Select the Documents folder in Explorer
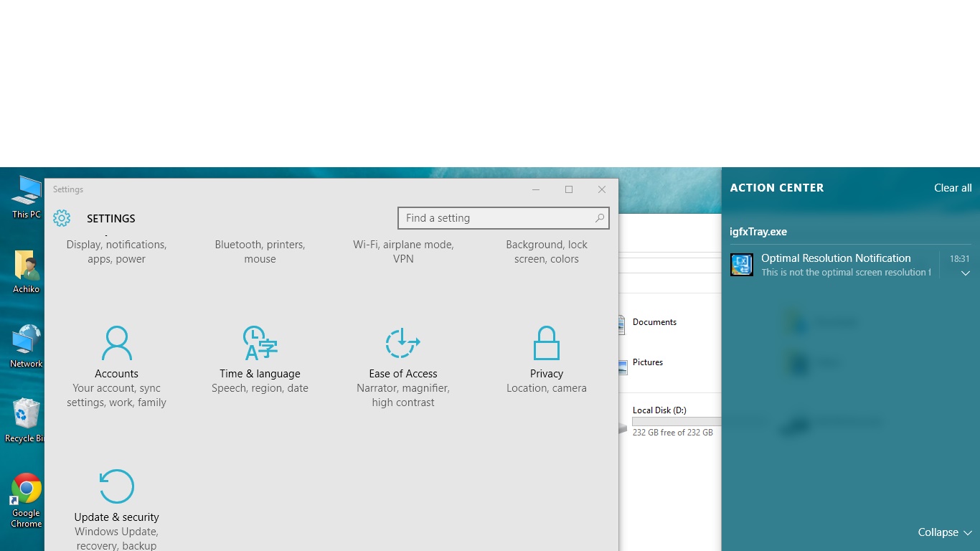Image resolution: width=980 pixels, height=551 pixels. (654, 322)
